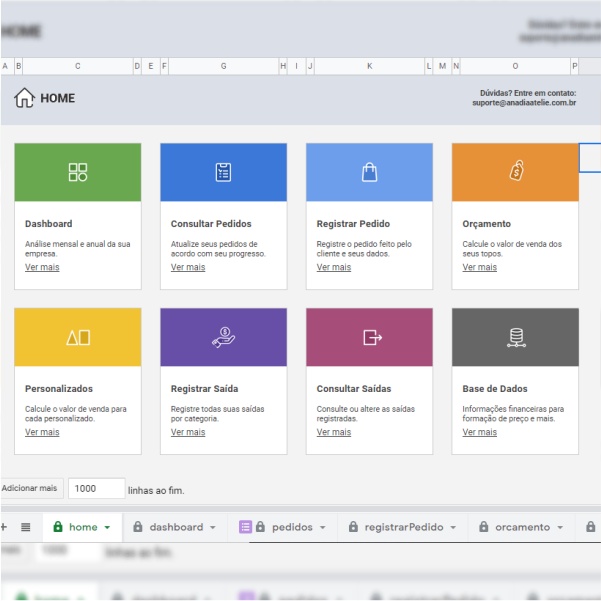Focus the 1000 rows count input field
This screenshot has height=601, width=601.
(96, 489)
